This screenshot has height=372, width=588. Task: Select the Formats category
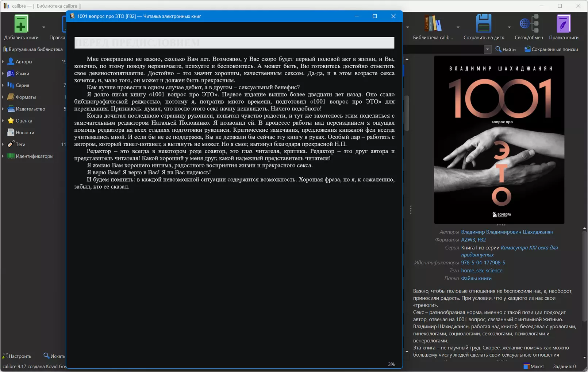click(26, 97)
